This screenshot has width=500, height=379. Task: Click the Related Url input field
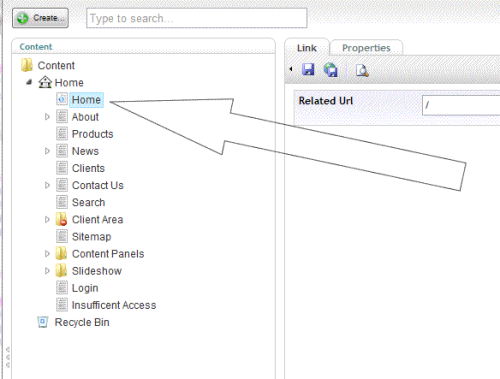[461, 105]
